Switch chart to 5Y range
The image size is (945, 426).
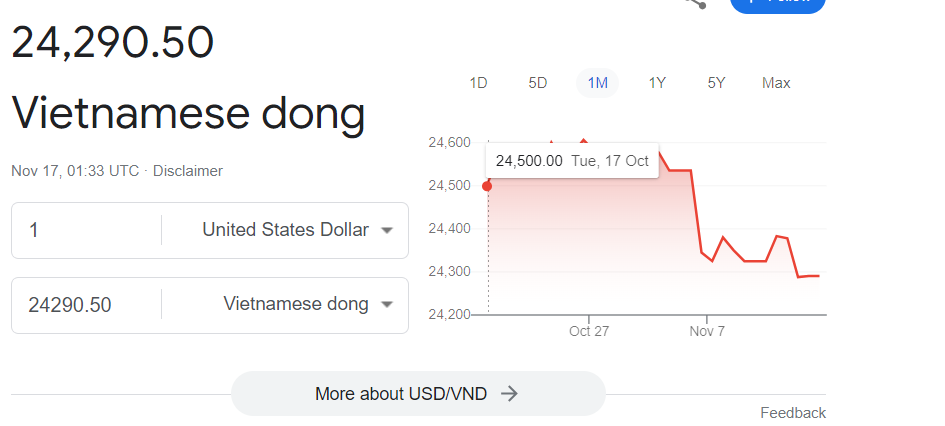717,83
